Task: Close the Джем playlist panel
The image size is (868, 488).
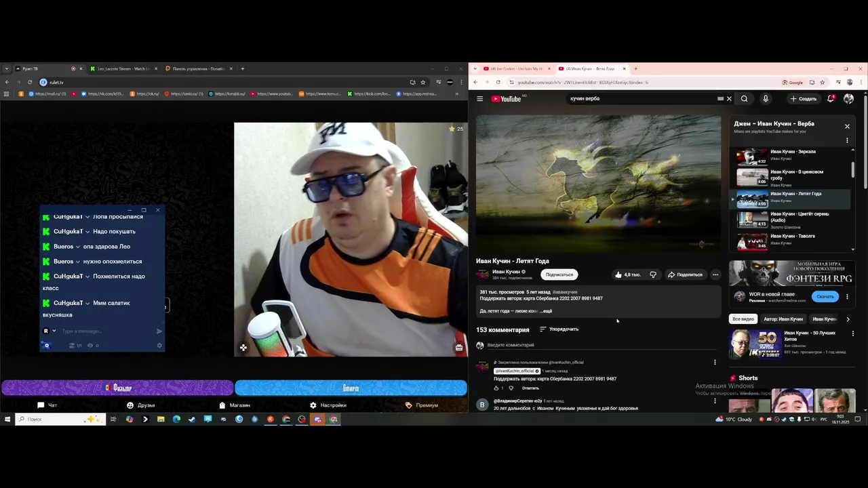Action: pos(847,127)
